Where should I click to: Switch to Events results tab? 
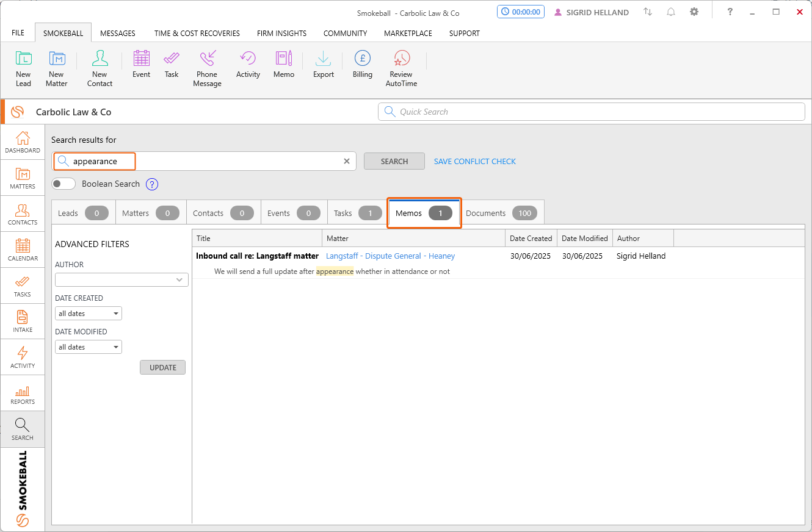[x=294, y=213]
